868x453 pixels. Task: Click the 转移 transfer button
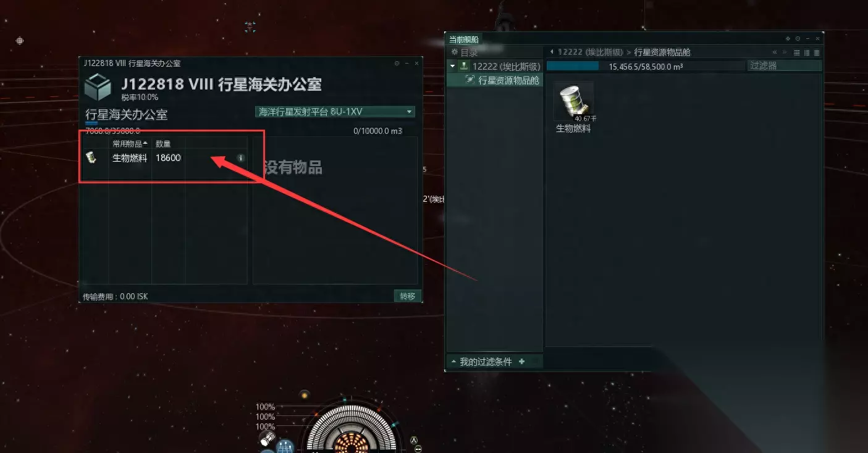[407, 296]
